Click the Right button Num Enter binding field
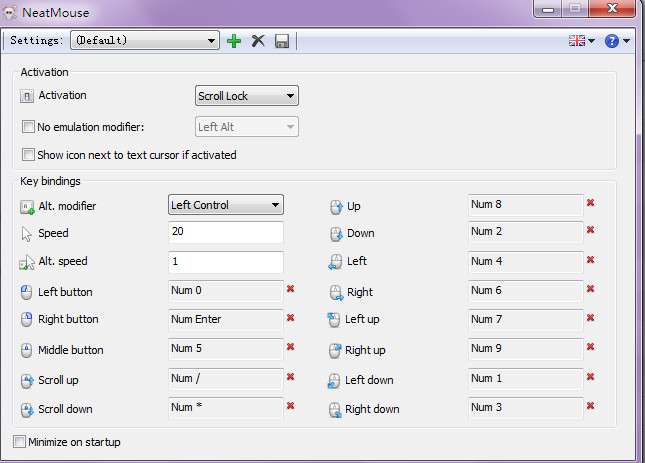Screen dimensions: 645x463 [225, 320]
